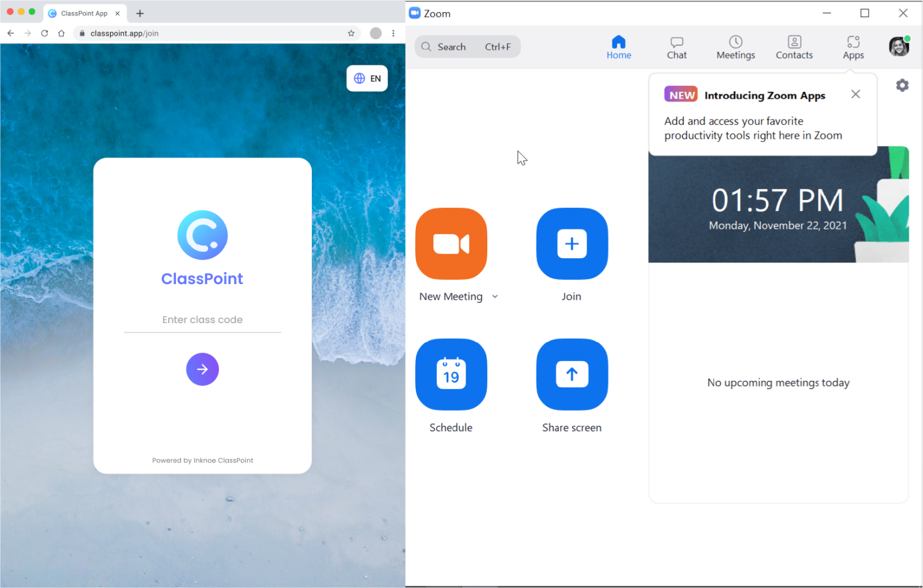Open Zoom Chat
This screenshot has width=923, height=588.
pyautogui.click(x=677, y=47)
